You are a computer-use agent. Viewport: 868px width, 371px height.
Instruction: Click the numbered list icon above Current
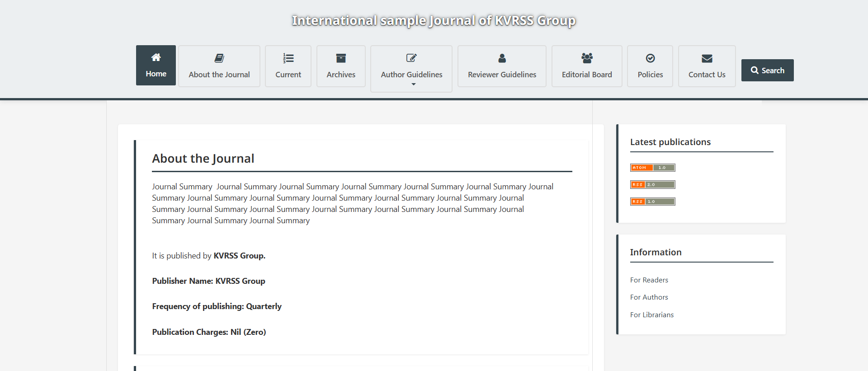tap(288, 58)
